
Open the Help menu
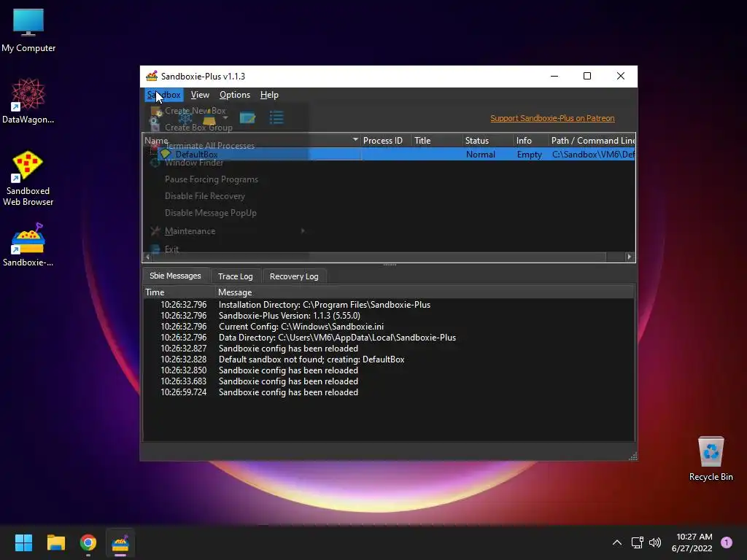269,95
